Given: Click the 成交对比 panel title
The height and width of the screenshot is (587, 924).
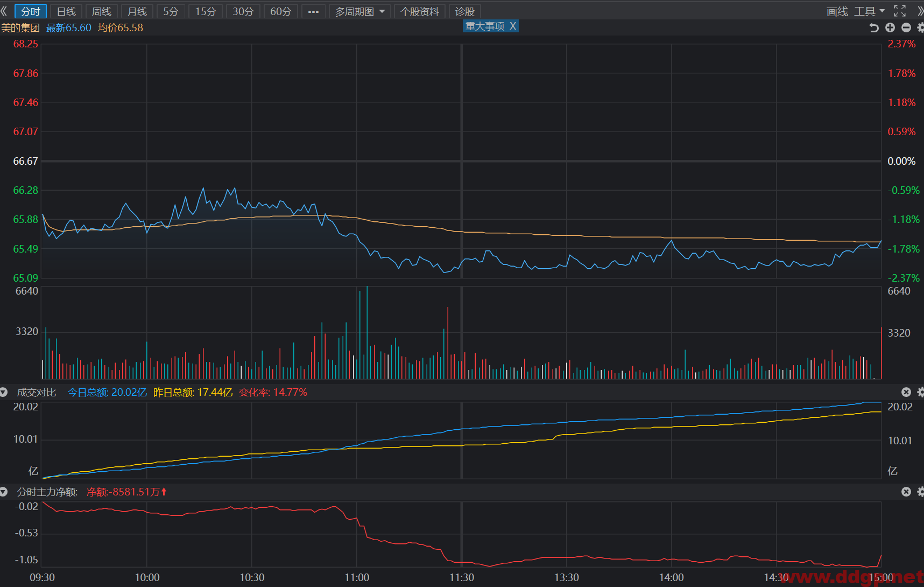Looking at the screenshot, I should [x=37, y=392].
